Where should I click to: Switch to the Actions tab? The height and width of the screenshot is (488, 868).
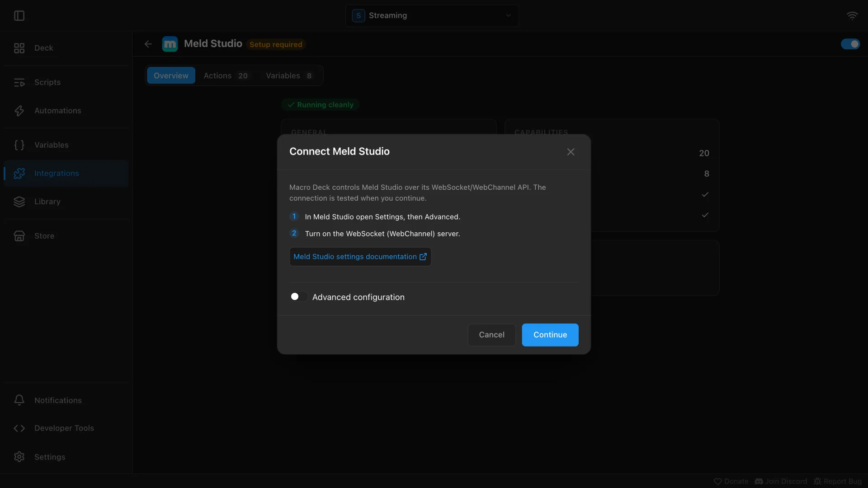[x=226, y=76]
